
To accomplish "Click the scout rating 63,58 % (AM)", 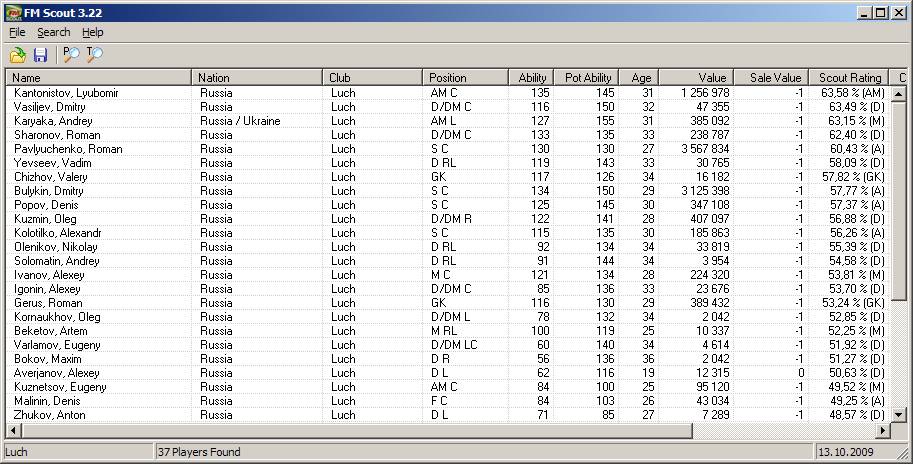I will click(x=853, y=93).
